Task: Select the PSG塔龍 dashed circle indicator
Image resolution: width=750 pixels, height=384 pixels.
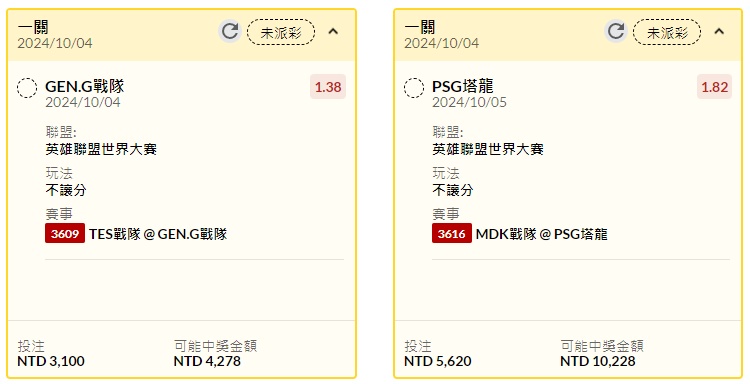Action: click(414, 88)
